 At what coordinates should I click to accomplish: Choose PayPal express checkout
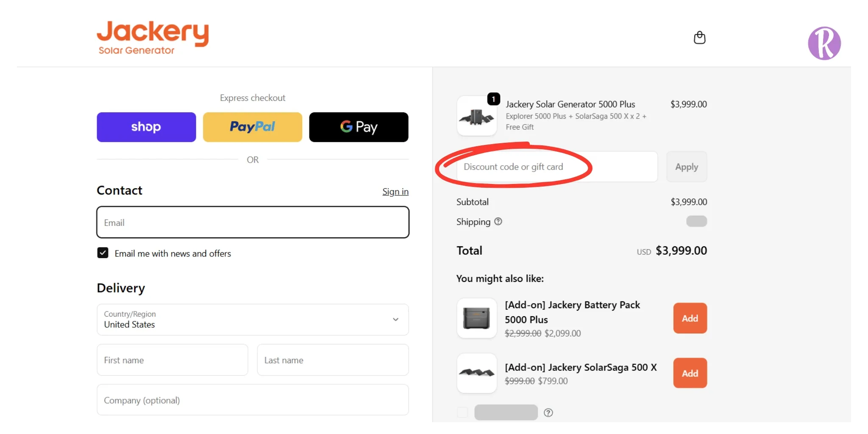[253, 127]
